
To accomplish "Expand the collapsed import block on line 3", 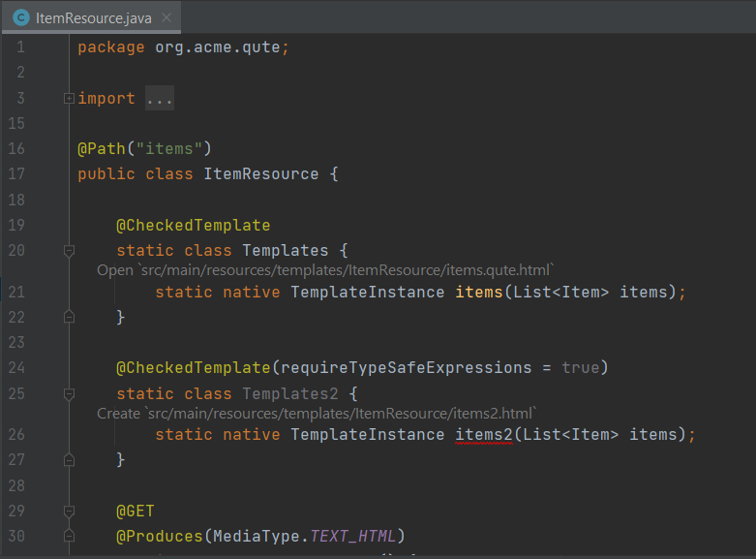I will pyautogui.click(x=69, y=99).
